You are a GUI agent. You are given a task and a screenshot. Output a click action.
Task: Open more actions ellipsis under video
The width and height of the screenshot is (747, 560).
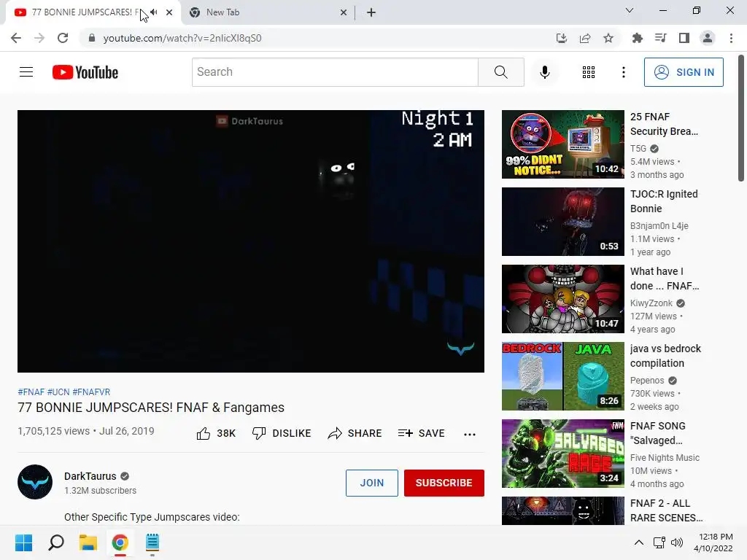tap(469, 434)
